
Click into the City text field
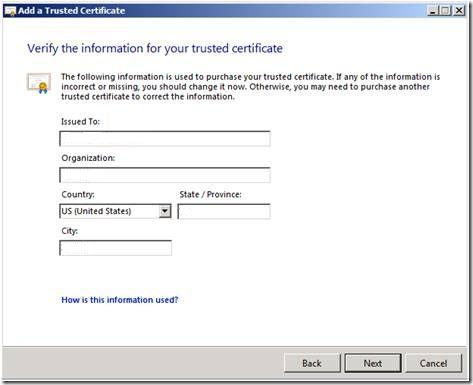(x=116, y=248)
